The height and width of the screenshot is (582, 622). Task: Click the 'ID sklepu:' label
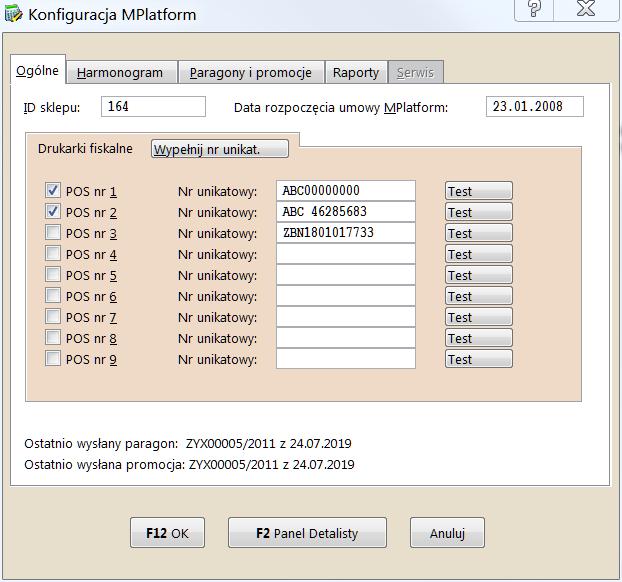[52, 108]
